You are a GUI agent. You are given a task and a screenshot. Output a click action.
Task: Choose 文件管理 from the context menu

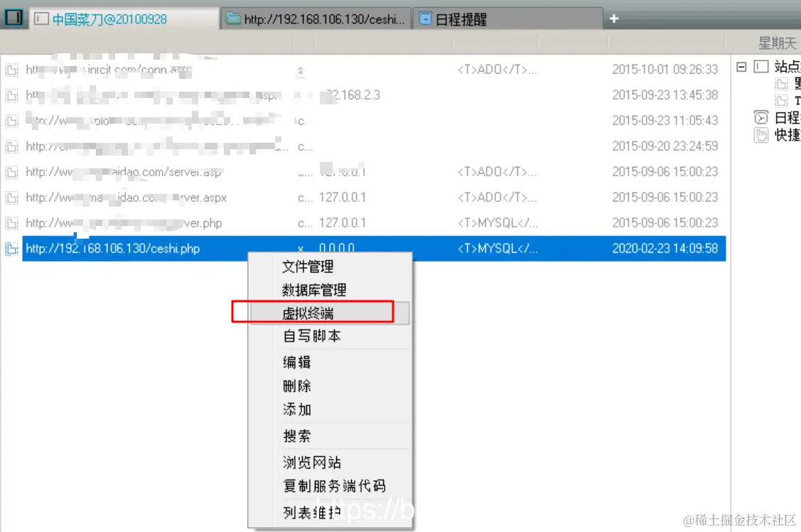pos(330,266)
